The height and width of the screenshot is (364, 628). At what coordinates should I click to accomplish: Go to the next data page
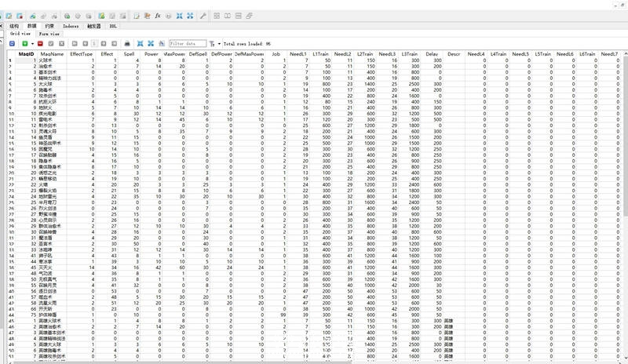point(104,43)
